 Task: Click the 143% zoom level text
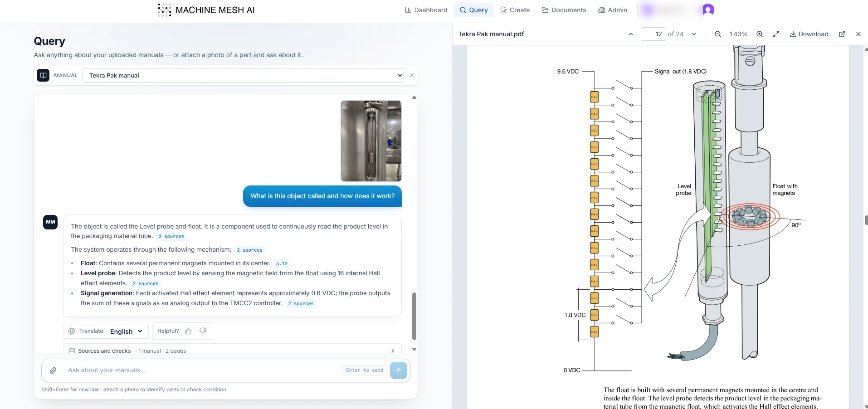click(738, 34)
